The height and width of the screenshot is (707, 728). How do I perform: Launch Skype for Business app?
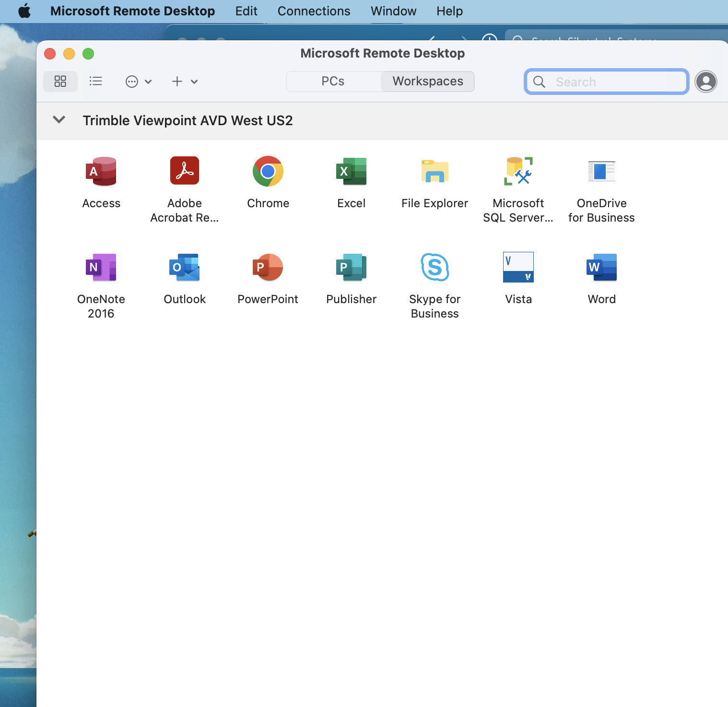(x=435, y=267)
